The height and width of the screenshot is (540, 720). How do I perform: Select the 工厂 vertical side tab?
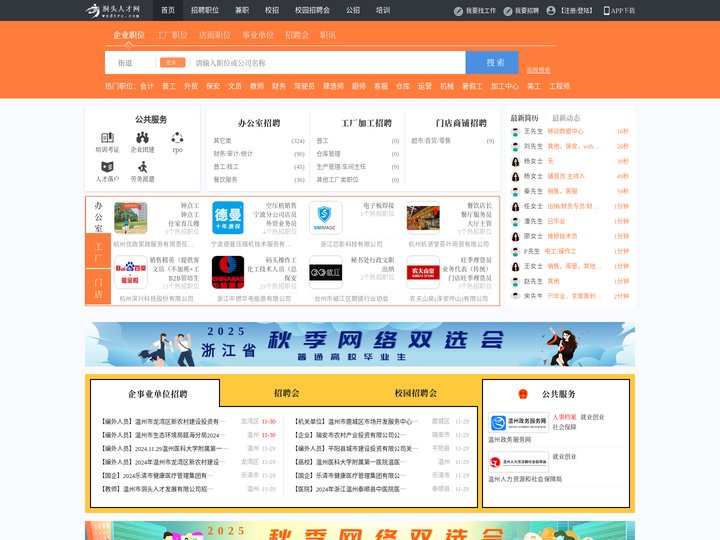(98, 252)
